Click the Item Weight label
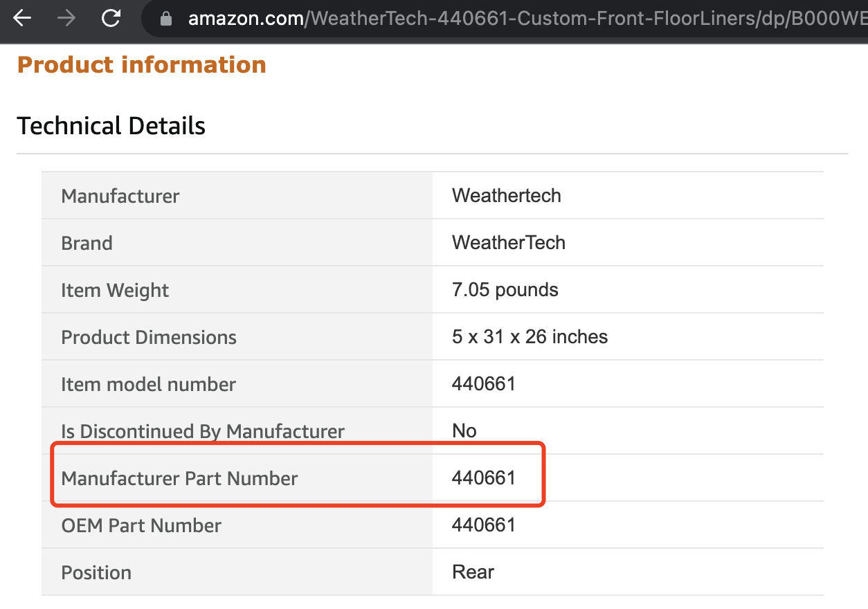 pos(115,290)
